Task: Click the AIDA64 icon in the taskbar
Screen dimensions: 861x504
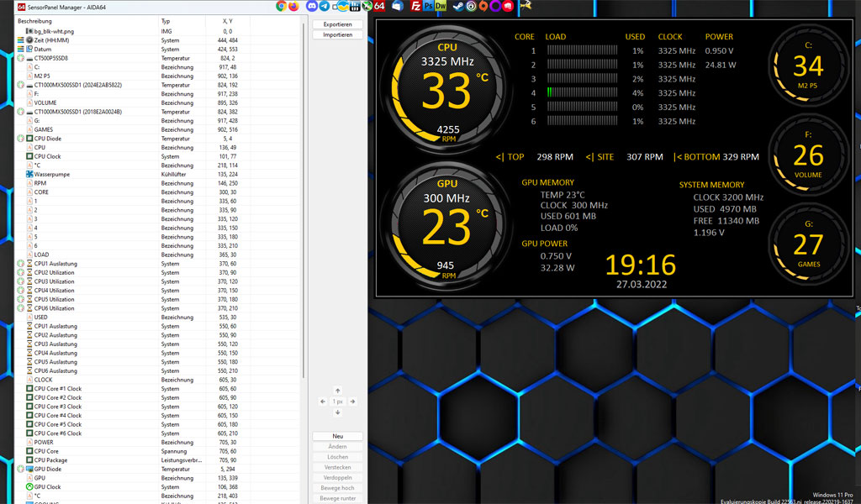Action: 379,6
